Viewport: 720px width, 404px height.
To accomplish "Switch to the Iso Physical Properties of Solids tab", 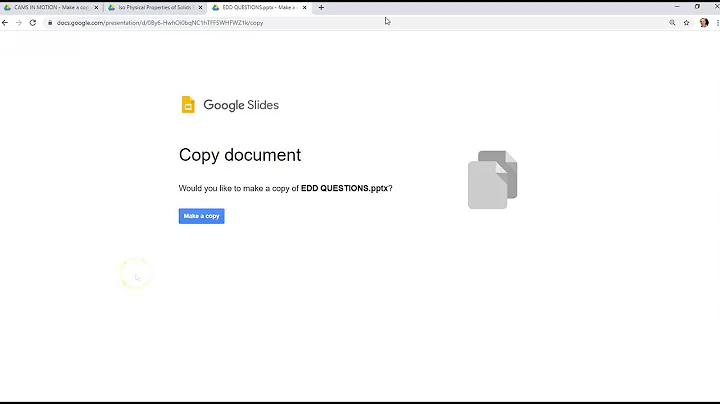I will pyautogui.click(x=155, y=7).
